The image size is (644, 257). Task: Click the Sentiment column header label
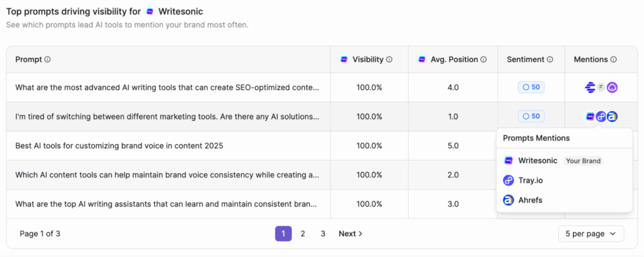[x=525, y=60]
